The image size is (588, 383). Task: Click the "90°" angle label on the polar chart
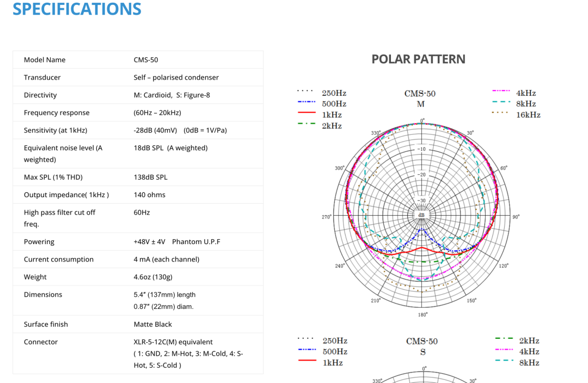tap(516, 217)
